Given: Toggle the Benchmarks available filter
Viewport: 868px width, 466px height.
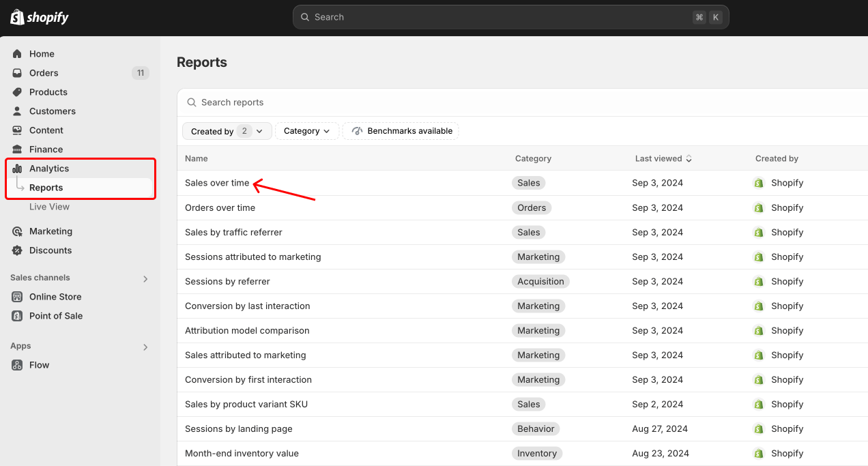Looking at the screenshot, I should pos(401,131).
